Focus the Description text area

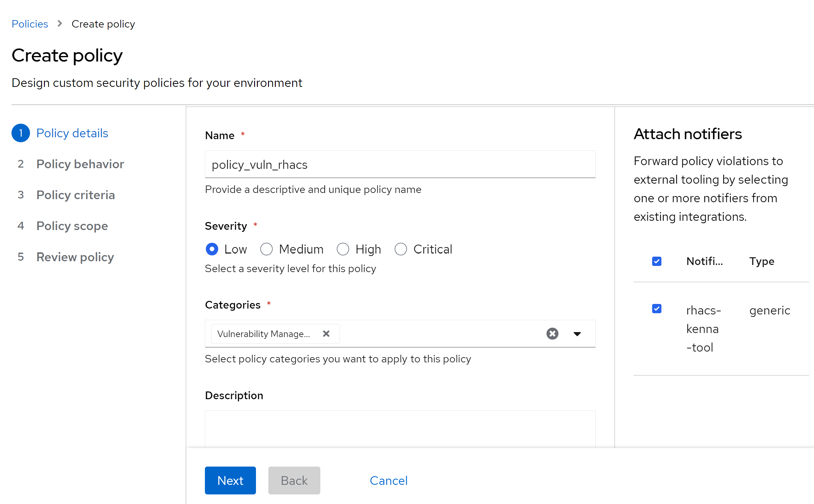(x=400, y=429)
